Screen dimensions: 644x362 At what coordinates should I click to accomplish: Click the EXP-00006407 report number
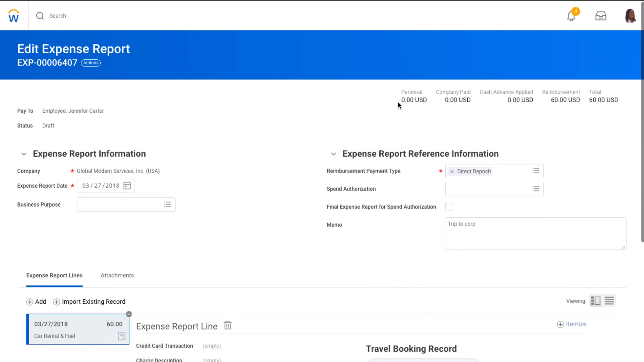coord(47,63)
